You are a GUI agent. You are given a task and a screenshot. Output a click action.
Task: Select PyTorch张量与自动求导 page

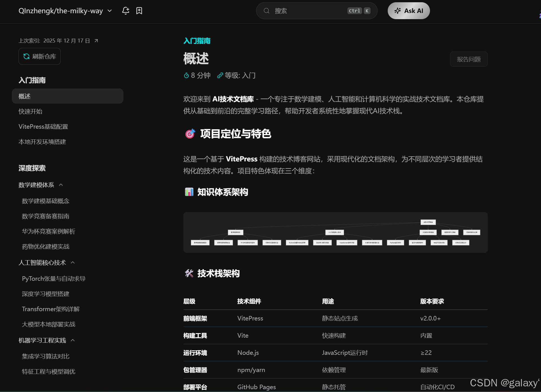[x=54, y=279]
